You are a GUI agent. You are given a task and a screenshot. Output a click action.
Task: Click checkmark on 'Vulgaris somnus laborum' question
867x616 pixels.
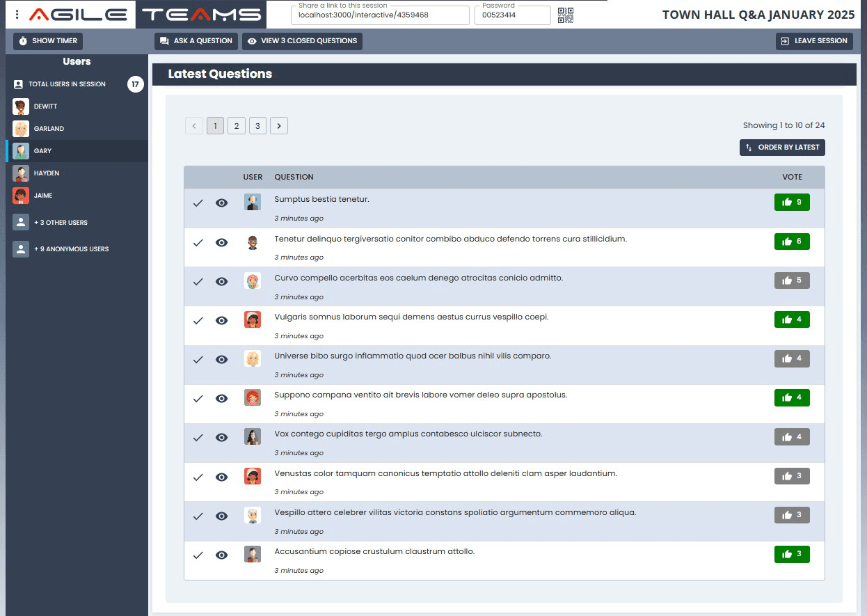pos(198,320)
